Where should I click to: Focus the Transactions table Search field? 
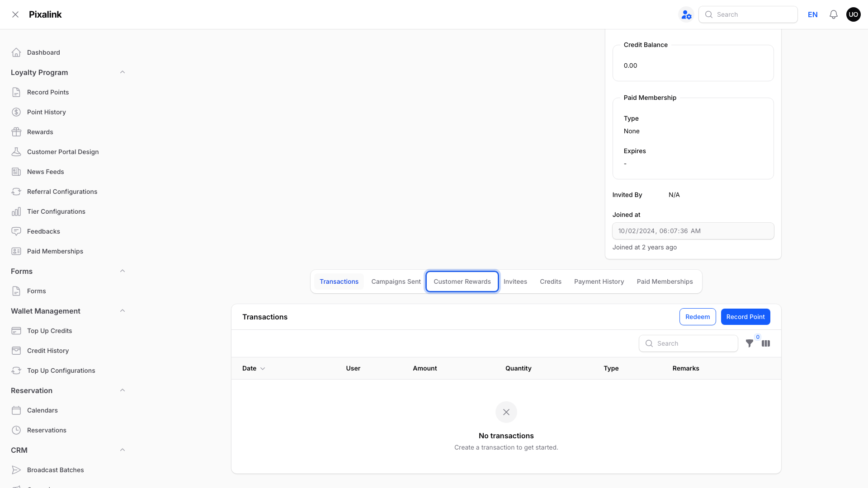coord(689,343)
